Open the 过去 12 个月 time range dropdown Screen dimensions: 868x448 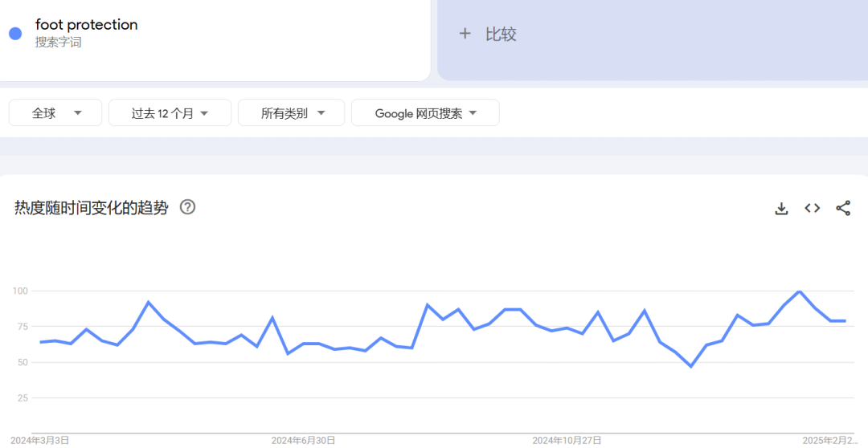click(x=170, y=113)
